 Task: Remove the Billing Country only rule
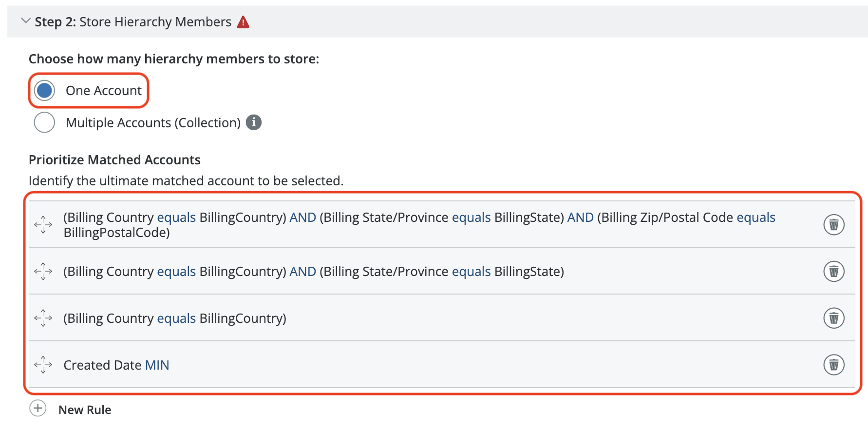(x=833, y=318)
